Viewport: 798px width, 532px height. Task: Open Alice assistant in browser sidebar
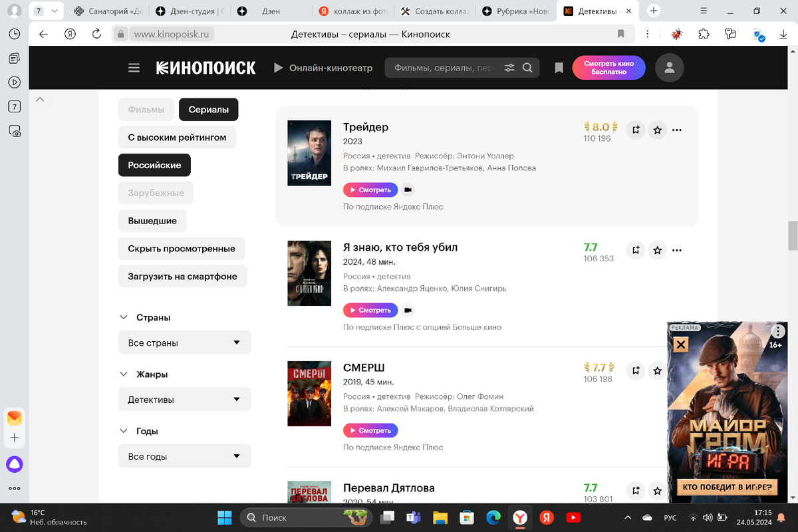[15, 464]
